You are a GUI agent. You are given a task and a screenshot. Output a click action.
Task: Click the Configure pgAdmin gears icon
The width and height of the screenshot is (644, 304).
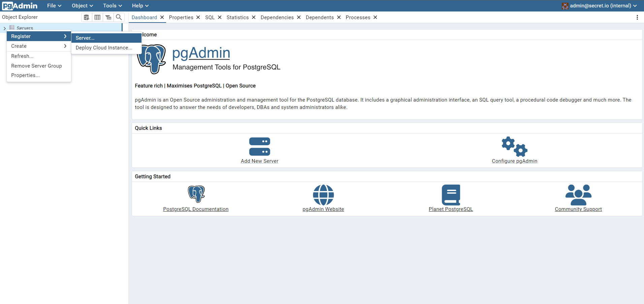[514, 147]
